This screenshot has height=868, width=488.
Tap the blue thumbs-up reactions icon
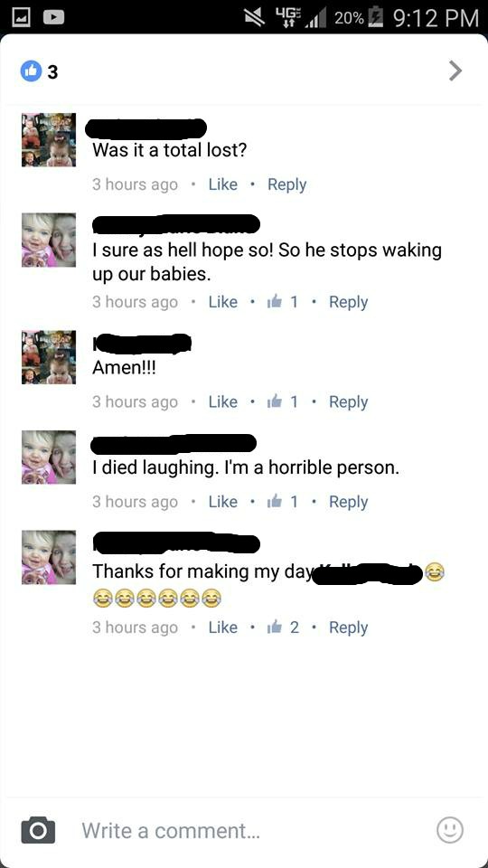point(31,71)
